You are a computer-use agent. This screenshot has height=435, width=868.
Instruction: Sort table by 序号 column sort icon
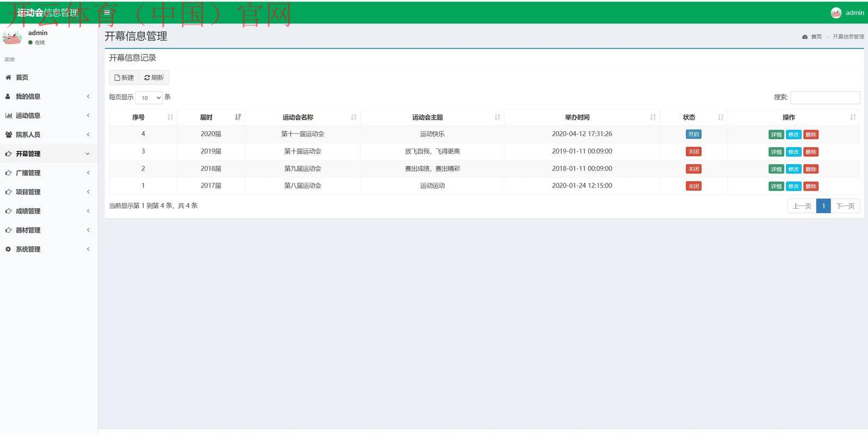tap(170, 117)
